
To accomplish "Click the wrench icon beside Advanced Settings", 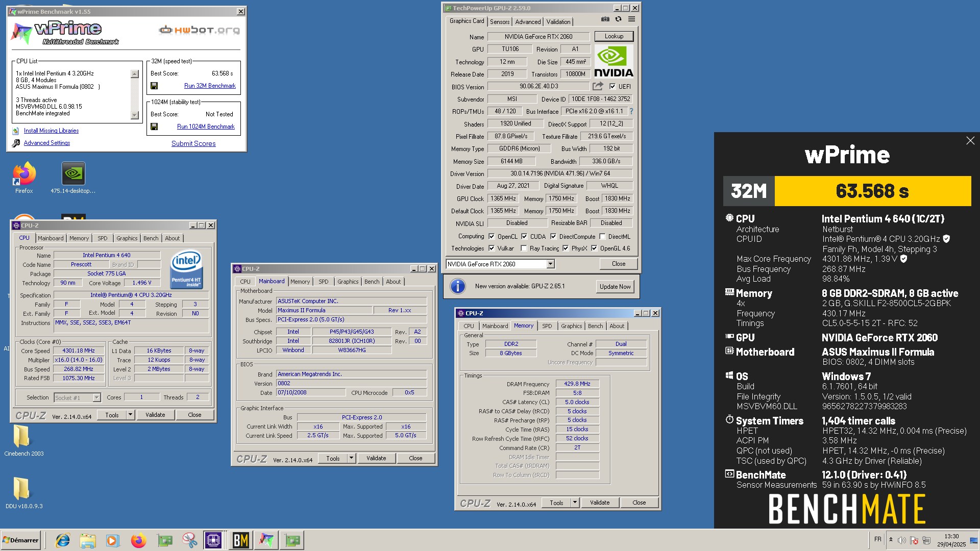I will click(16, 143).
